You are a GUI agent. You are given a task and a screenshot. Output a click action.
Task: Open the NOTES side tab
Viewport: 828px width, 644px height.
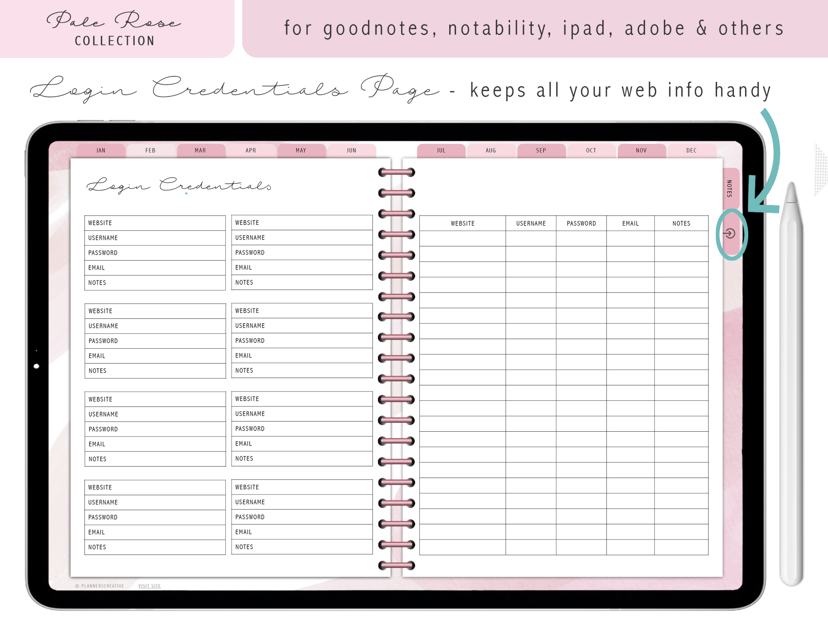click(730, 188)
